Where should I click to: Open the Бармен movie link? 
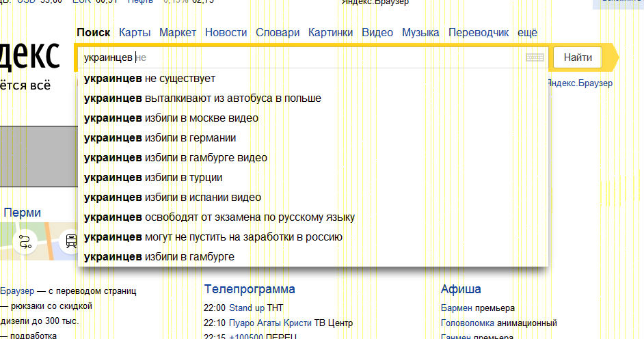pos(456,308)
